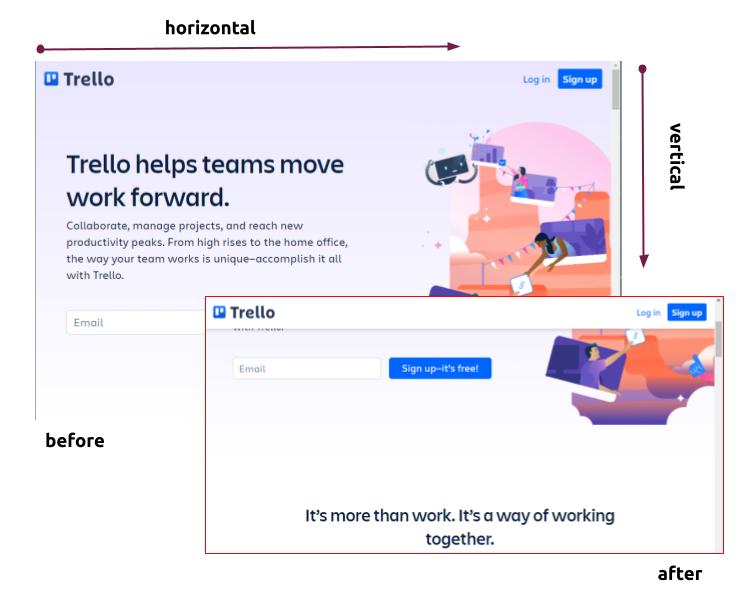Click the "Sign up—it's free!" button

440,369
